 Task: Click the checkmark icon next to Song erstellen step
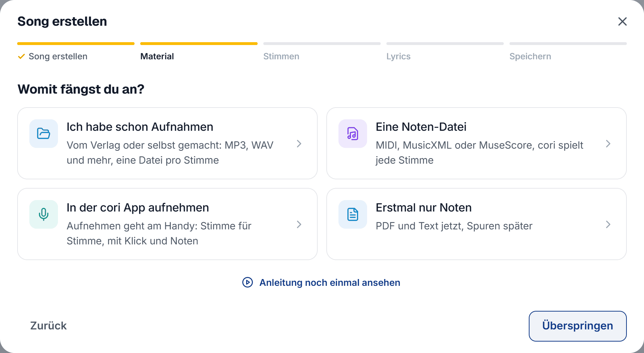point(21,56)
